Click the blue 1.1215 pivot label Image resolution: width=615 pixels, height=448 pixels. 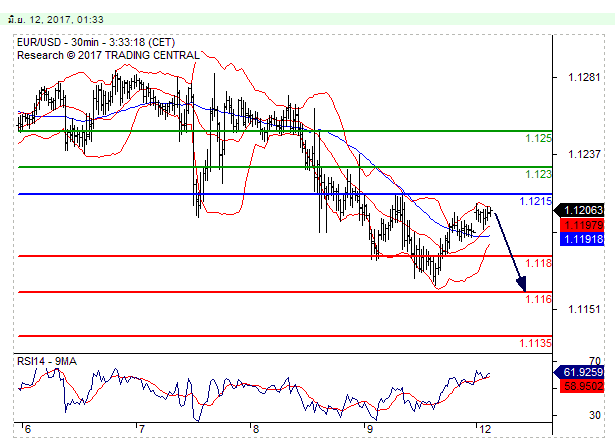(x=536, y=201)
